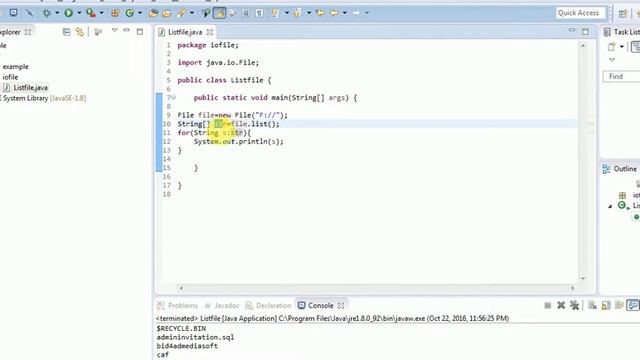This screenshot has width=640, height=360.
Task: Click the green Run button in toolbar
Action: pyautogui.click(x=69, y=13)
